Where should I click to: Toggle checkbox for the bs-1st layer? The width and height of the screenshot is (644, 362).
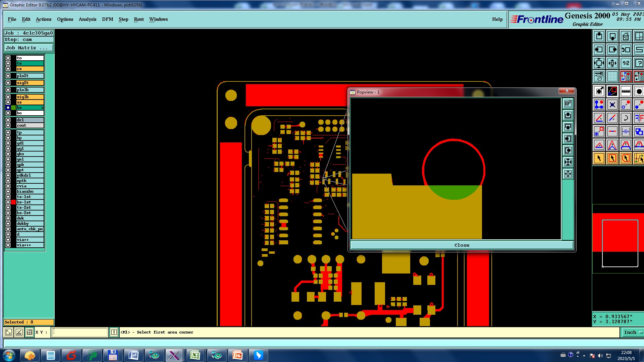[8, 202]
